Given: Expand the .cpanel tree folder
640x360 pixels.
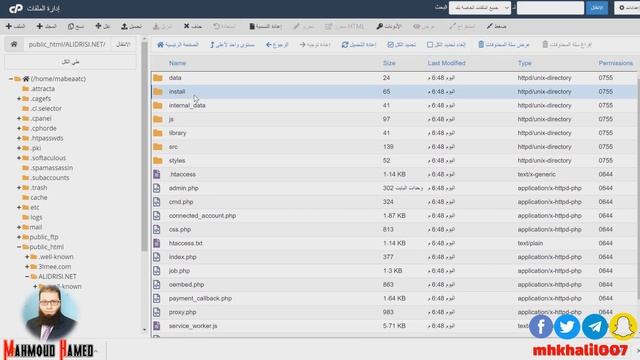Looking at the screenshot, I should [19, 118].
